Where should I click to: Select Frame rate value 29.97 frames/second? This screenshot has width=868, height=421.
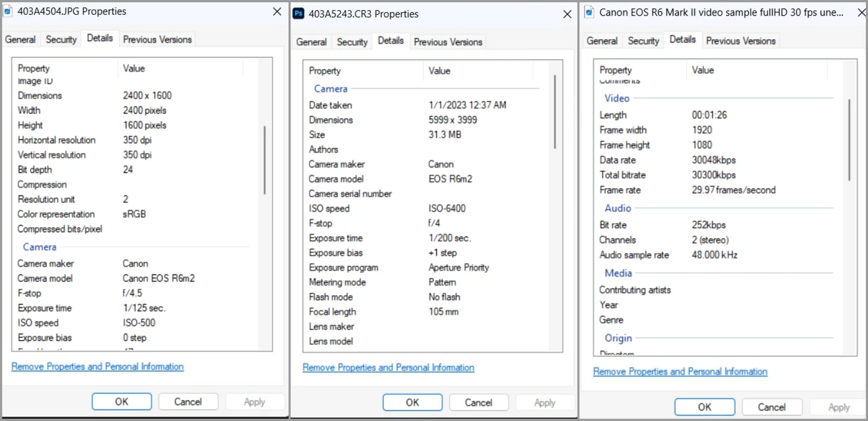(733, 190)
